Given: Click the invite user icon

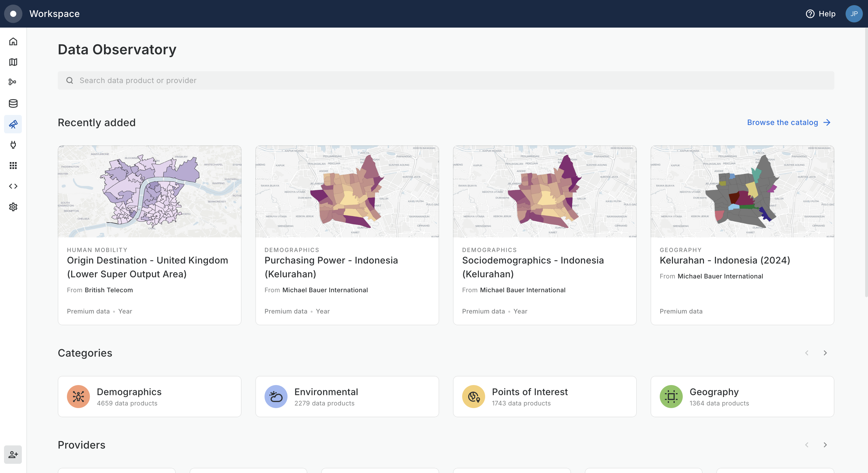Looking at the screenshot, I should click(13, 454).
